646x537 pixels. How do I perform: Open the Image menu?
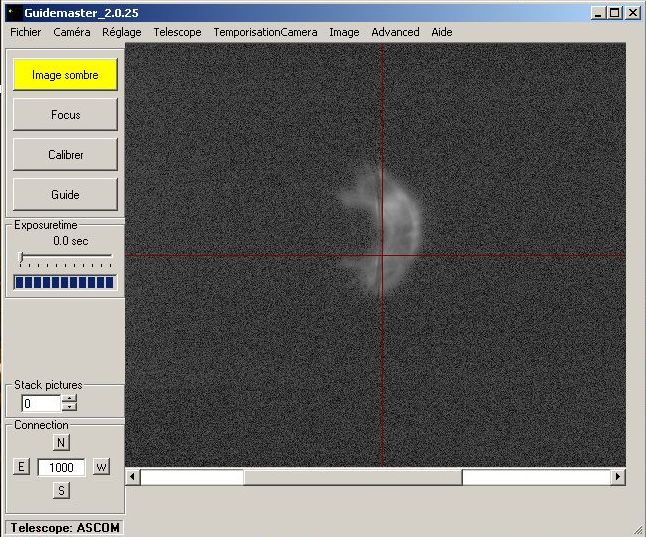[x=344, y=32]
